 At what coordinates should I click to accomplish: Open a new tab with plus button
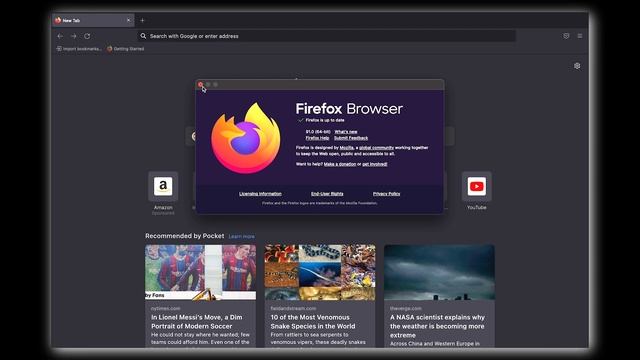142,20
